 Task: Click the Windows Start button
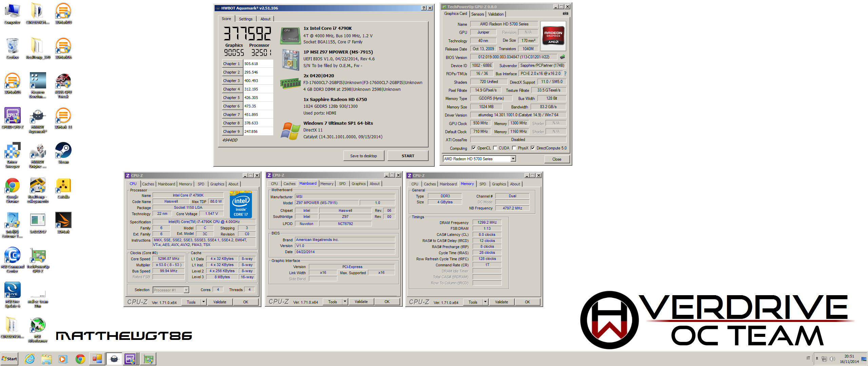[x=9, y=359]
